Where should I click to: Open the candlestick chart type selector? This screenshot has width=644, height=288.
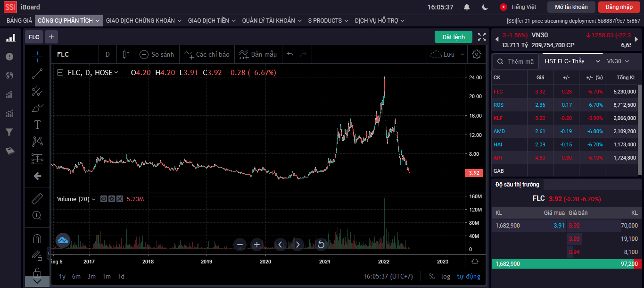tap(126, 54)
